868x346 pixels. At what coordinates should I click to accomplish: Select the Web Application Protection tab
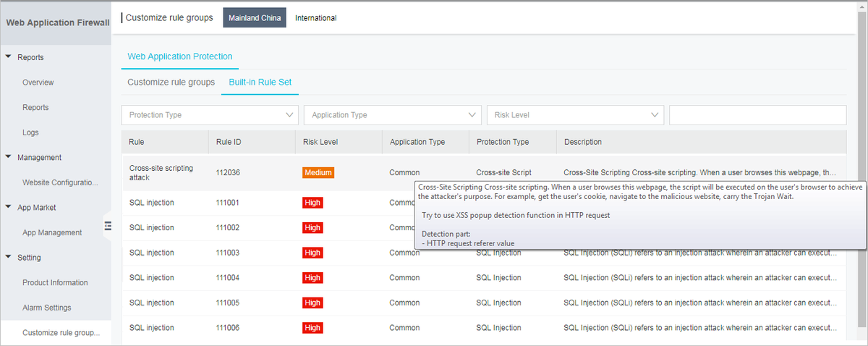[x=180, y=56]
